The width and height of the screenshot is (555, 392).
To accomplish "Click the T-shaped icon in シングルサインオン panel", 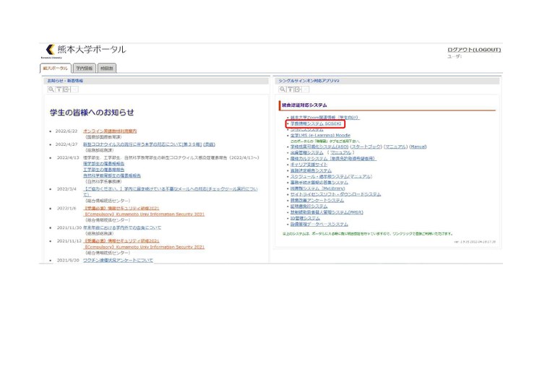I will pyautogui.click(x=289, y=89).
